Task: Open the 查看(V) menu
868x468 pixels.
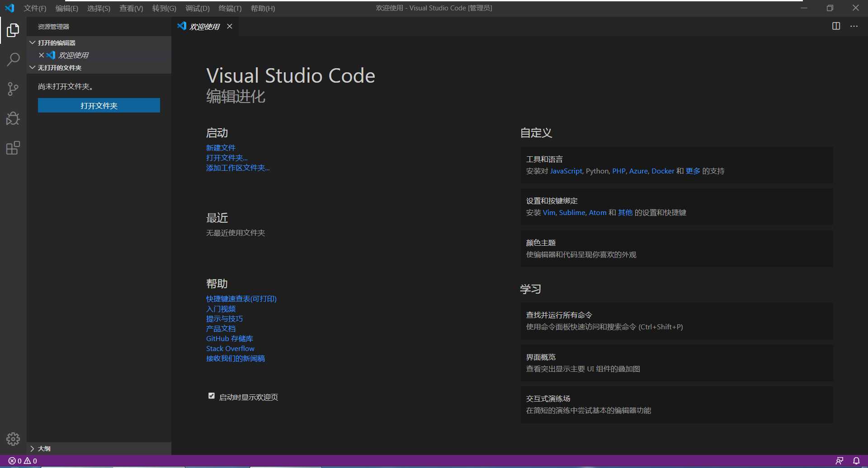Action: [131, 9]
